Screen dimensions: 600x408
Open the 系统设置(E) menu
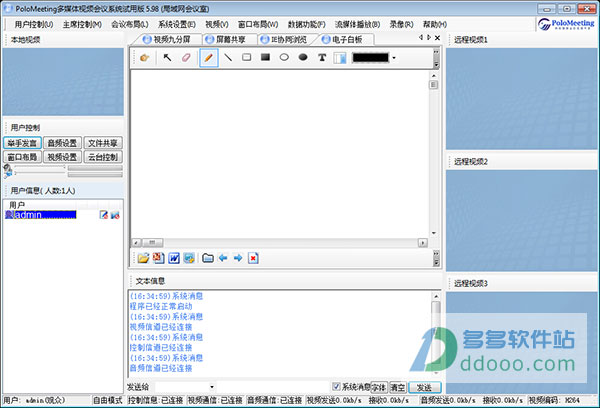point(177,24)
